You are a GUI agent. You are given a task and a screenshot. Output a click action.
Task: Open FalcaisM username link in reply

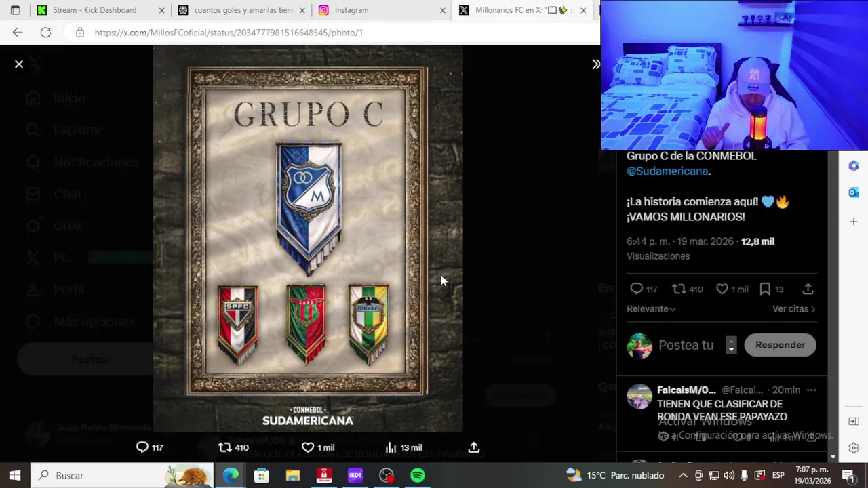[686, 390]
